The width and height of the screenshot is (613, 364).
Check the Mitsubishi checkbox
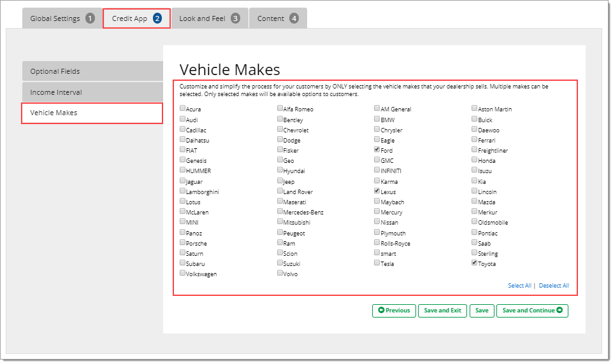[280, 221]
